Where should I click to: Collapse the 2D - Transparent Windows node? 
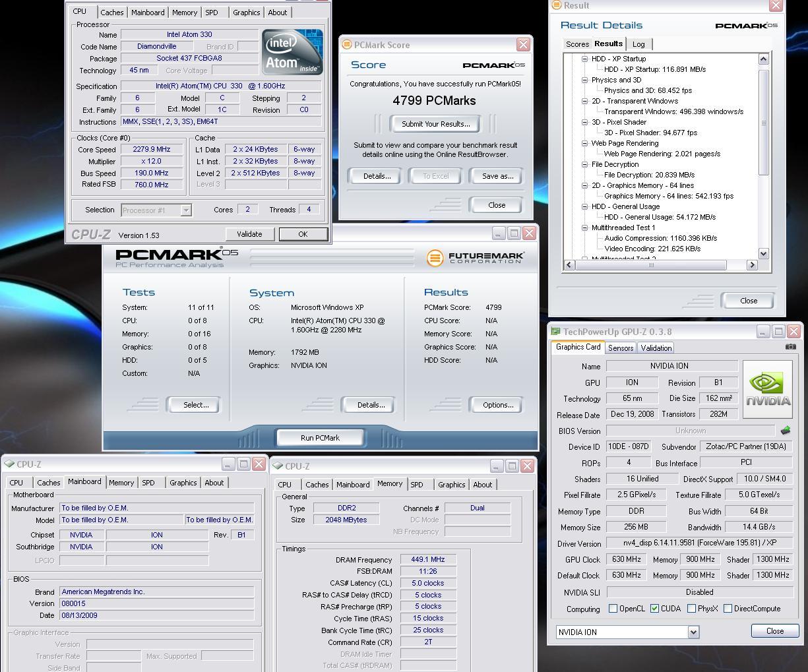584,101
